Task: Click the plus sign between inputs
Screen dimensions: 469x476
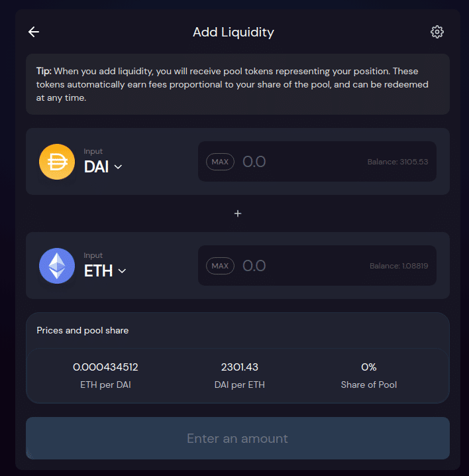Action: 238,213
